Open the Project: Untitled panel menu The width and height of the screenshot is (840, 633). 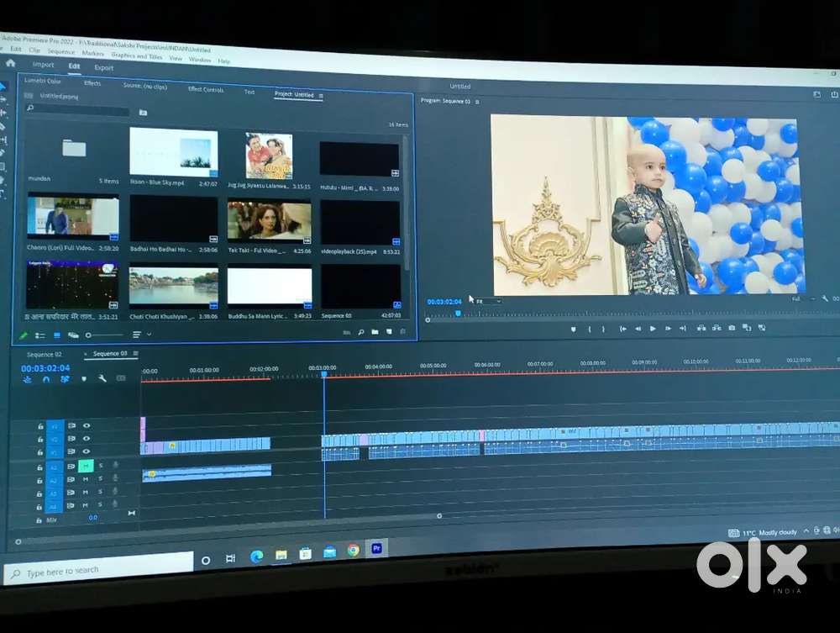point(321,96)
